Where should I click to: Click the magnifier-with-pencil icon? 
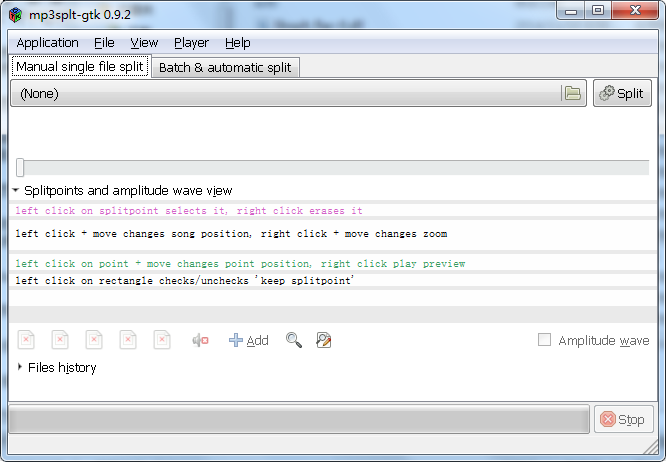coord(324,340)
